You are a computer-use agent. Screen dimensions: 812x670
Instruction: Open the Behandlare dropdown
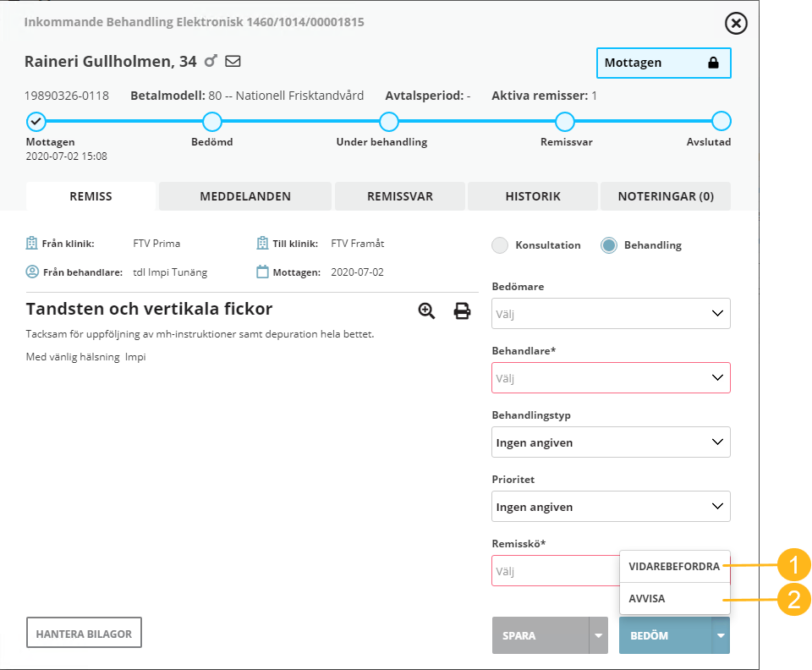(611, 377)
